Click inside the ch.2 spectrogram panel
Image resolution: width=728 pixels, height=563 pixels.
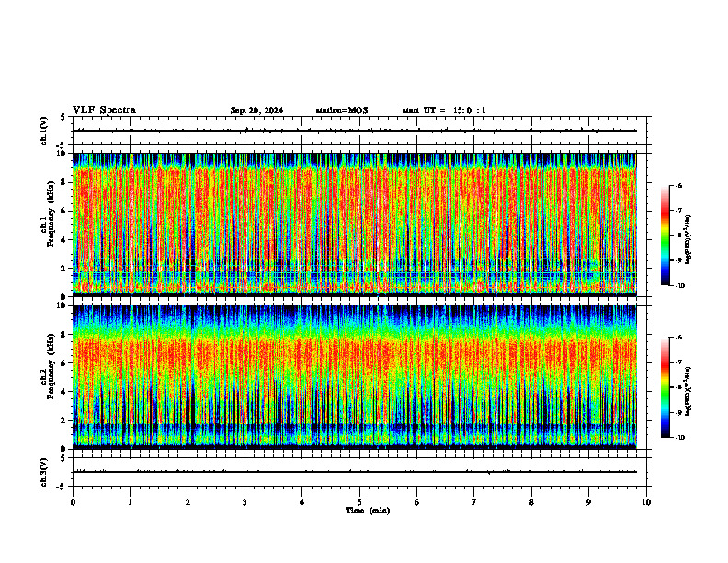point(354,377)
